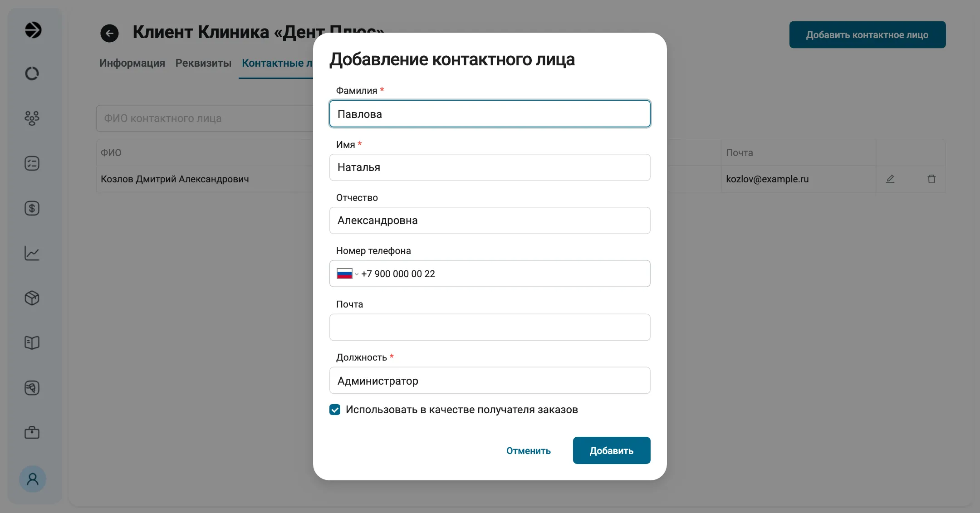Click the Должность field with Администратор
Screen dimensions: 980x513
pyautogui.click(x=490, y=381)
